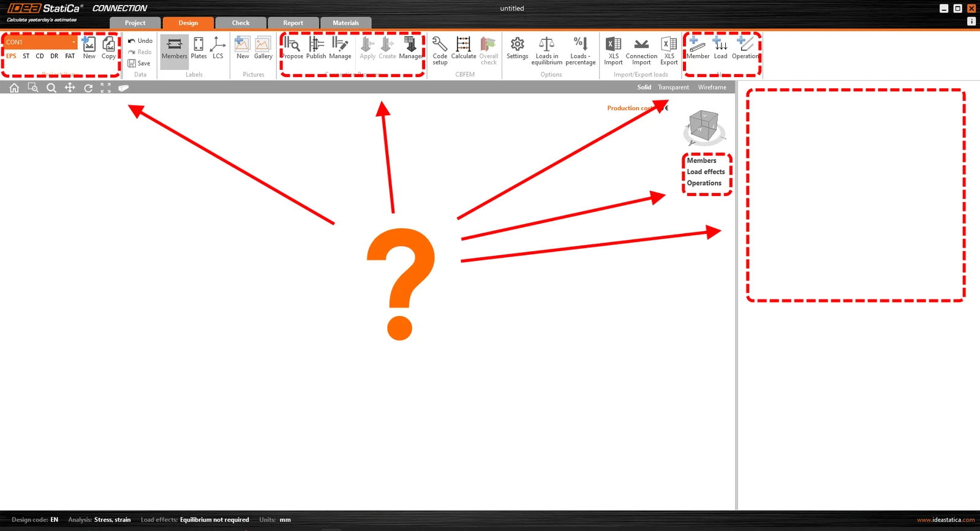Screen dimensions: 980x531
Task: Undo the last action
Action: click(140, 41)
